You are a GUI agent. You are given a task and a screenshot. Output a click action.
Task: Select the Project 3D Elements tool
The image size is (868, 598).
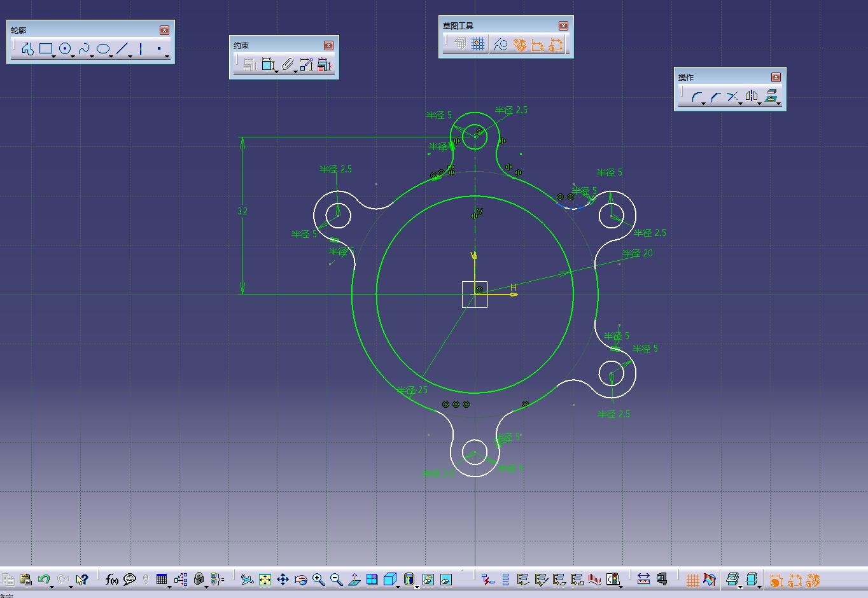771,96
